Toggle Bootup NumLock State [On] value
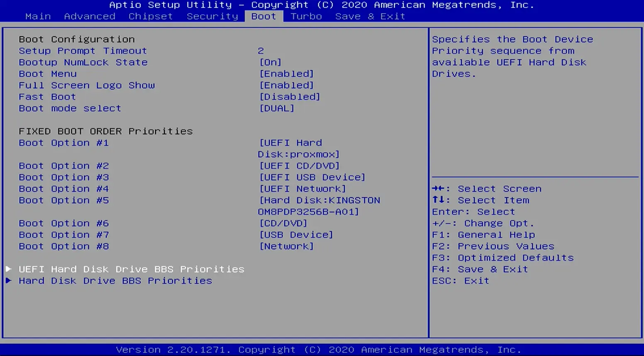The width and height of the screenshot is (644, 356). tap(270, 62)
